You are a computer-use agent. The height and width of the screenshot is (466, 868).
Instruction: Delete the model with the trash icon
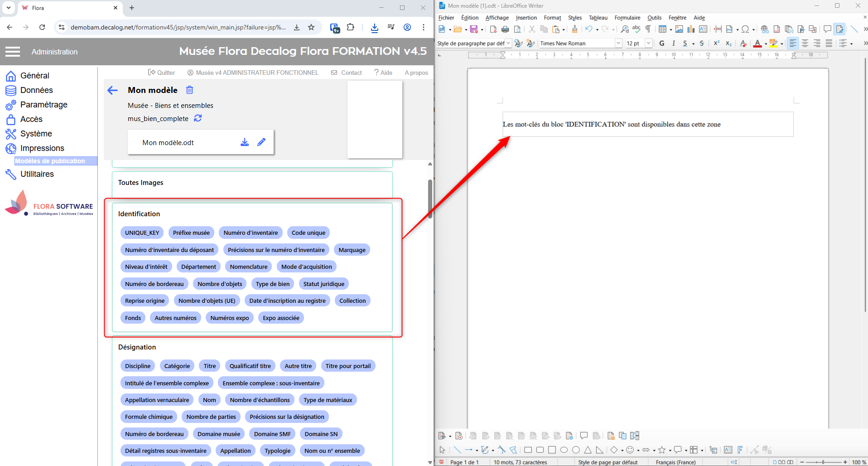point(190,90)
